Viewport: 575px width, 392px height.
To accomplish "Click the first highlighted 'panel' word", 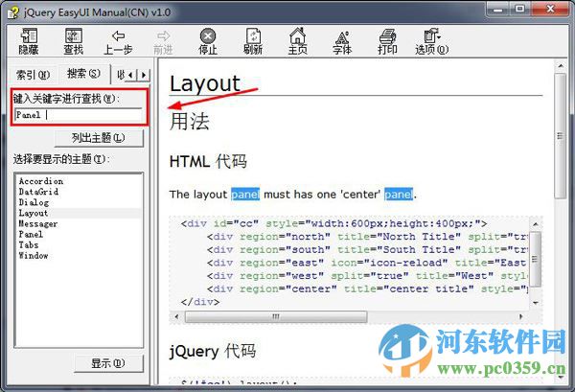I will (245, 194).
